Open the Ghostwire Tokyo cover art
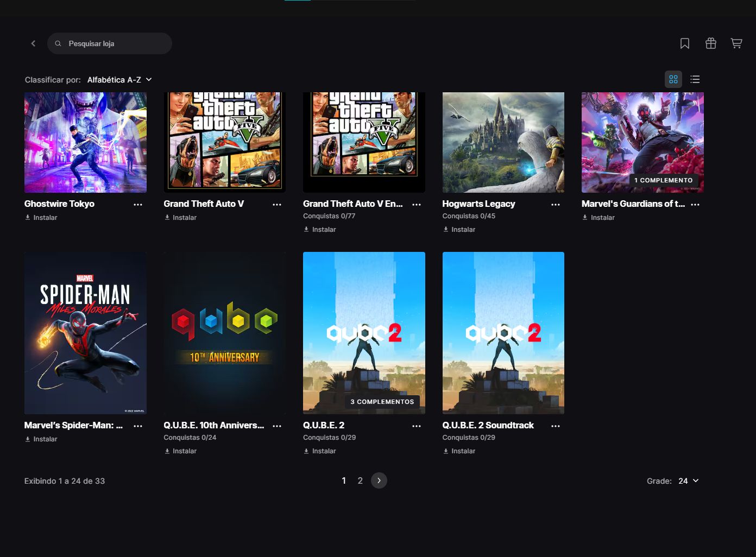756x557 pixels. [x=85, y=142]
